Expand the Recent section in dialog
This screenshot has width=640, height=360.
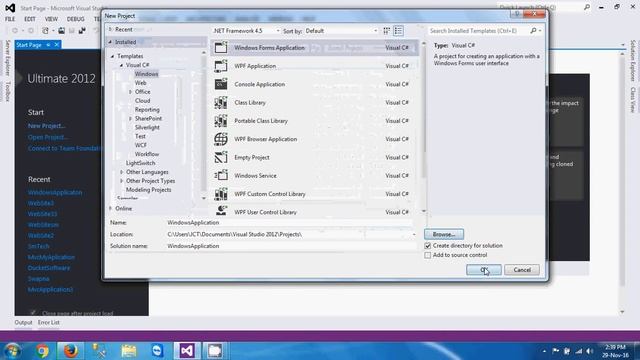(x=110, y=29)
